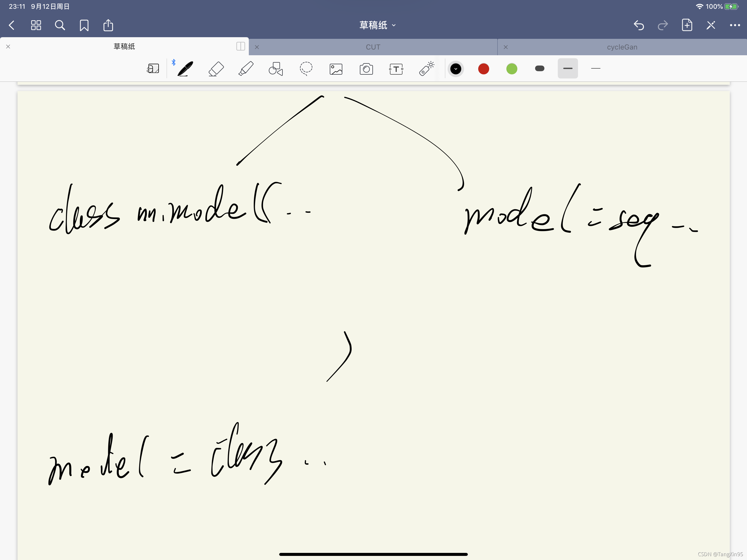The height and width of the screenshot is (560, 747).
Task: Select the Text box tool
Action: click(x=396, y=69)
